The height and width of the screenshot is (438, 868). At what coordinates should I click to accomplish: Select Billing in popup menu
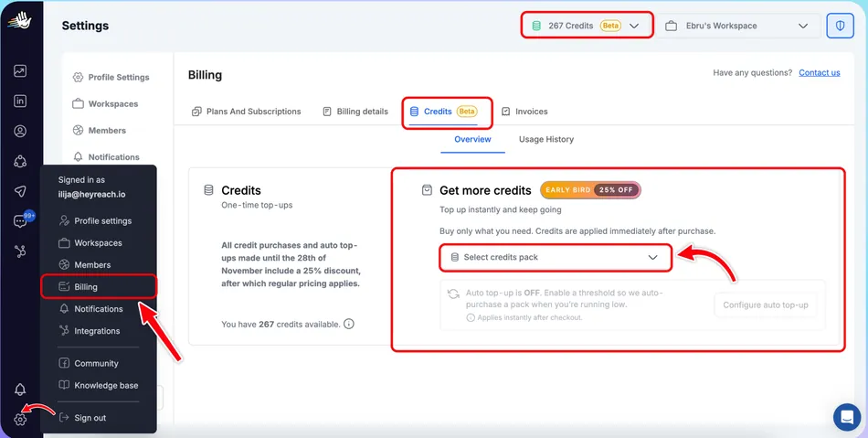click(x=99, y=287)
